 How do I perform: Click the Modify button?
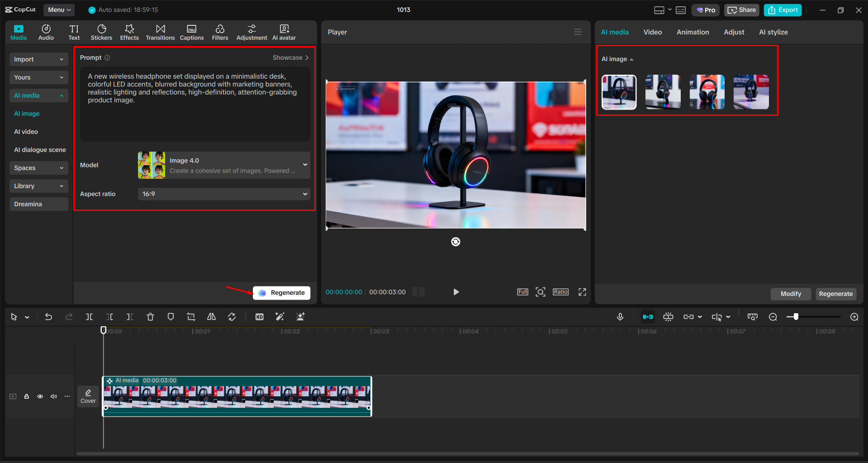(x=790, y=294)
